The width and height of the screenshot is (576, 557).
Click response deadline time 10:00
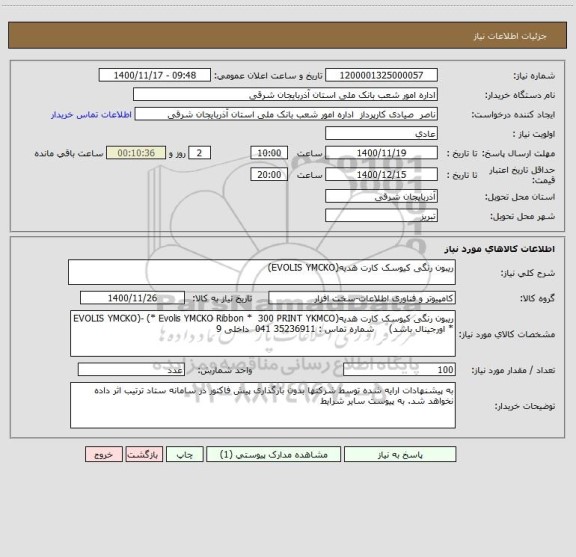pos(269,152)
